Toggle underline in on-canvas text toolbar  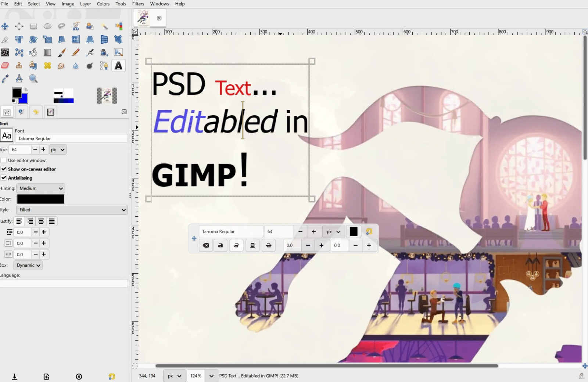pos(252,245)
